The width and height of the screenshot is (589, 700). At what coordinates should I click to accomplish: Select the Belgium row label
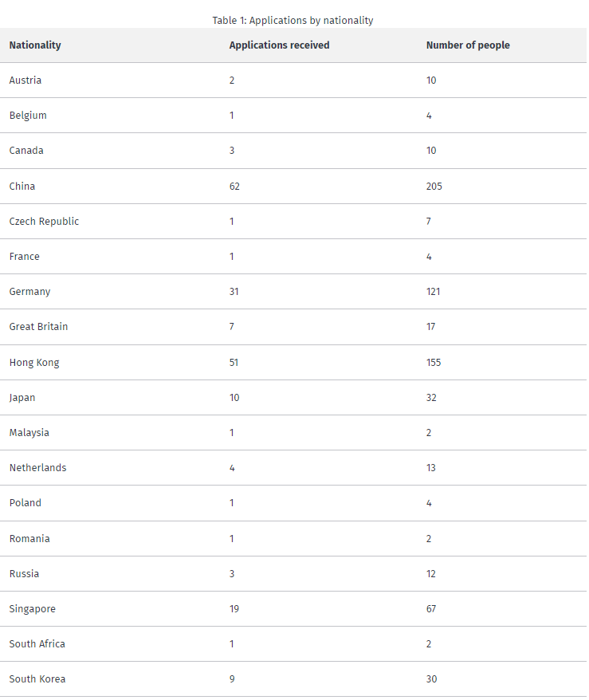click(x=28, y=116)
